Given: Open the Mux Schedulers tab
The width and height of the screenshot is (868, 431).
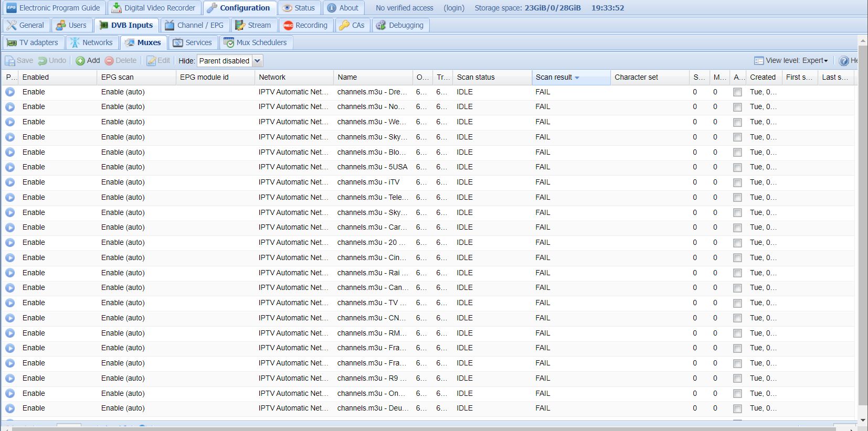Looking at the screenshot, I should click(x=256, y=42).
